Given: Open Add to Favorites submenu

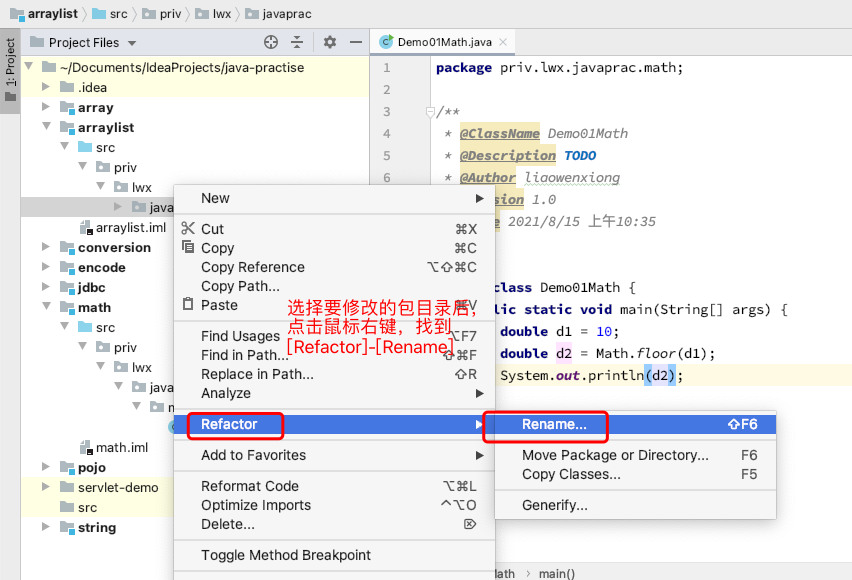Looking at the screenshot, I should pos(334,455).
